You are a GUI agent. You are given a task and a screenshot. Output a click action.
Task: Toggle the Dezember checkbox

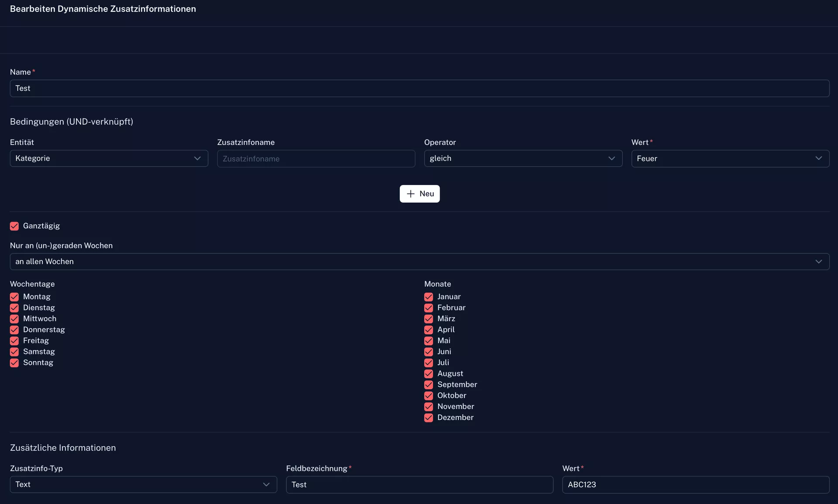point(429,418)
